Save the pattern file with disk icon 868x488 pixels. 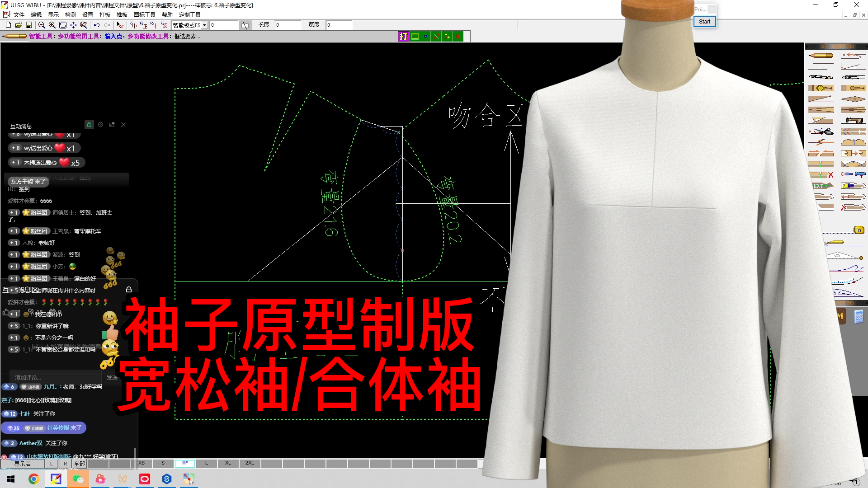coord(29,25)
